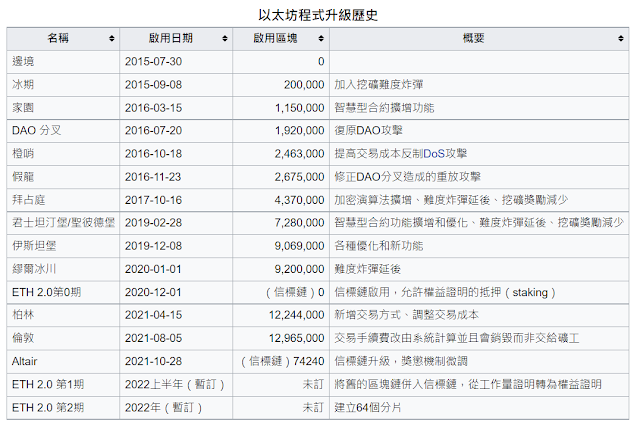Click the date 2019-12-08
The width and height of the screenshot is (640, 433).
(x=153, y=246)
